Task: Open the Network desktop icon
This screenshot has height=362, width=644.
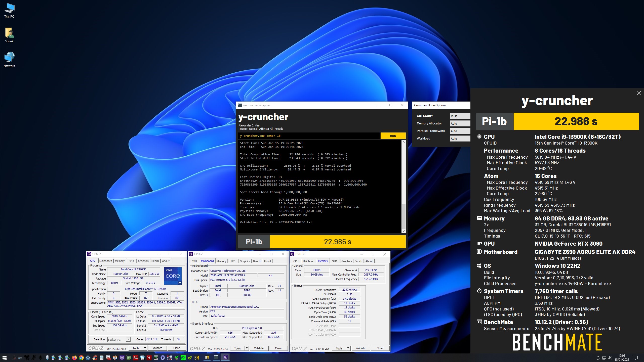Action: click(9, 60)
